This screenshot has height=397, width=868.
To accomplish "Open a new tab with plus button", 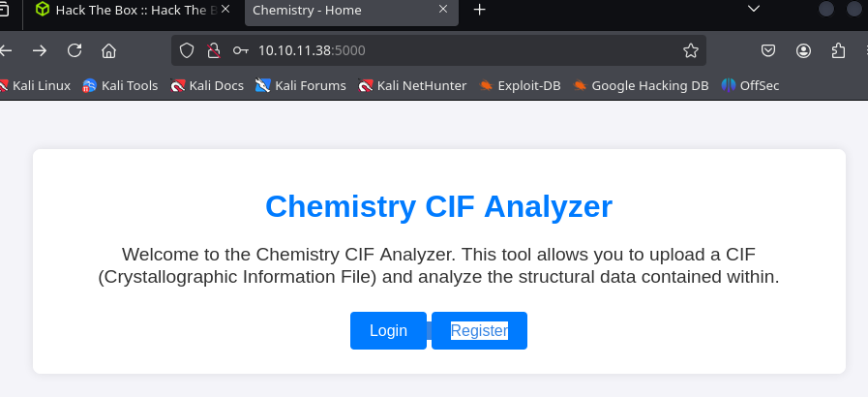I will 479,10.
